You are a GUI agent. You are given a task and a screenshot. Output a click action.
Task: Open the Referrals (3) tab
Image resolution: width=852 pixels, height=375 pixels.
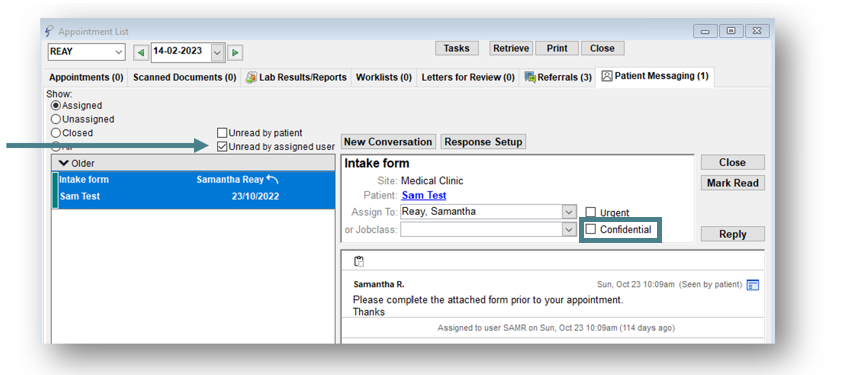click(x=557, y=78)
